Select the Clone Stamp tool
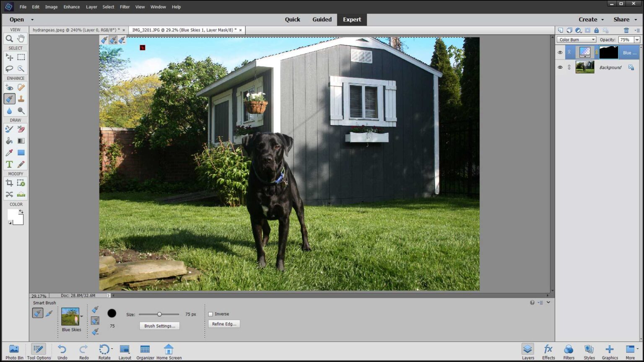644x362 pixels. 21,99
